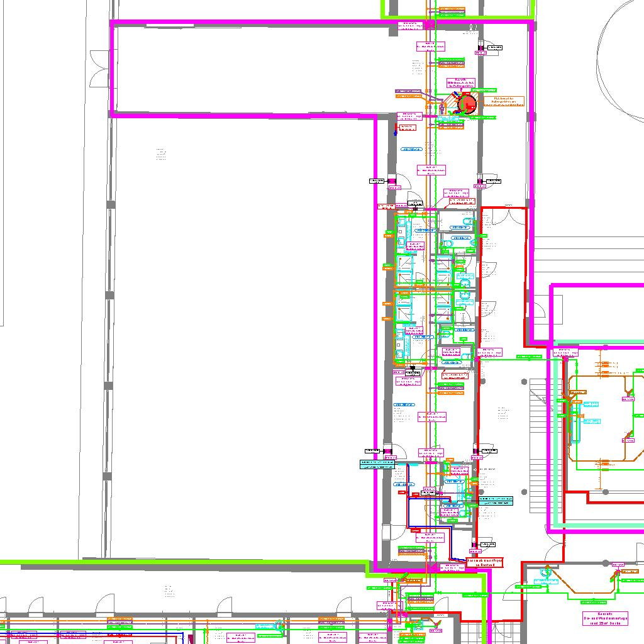Select the cyan double label right of lower corridor
This screenshot has width=644, height=644.
click(495, 501)
